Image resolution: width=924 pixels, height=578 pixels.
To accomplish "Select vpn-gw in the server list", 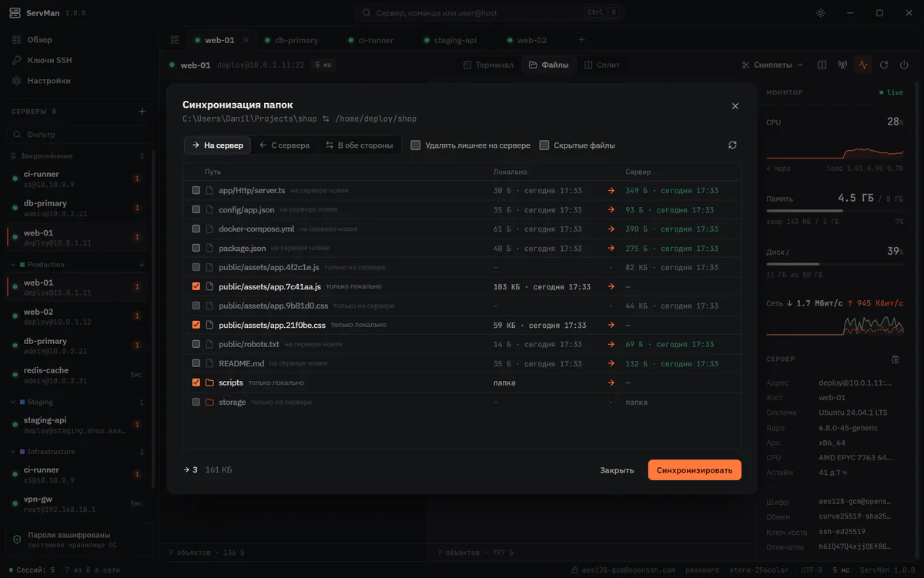I will pyautogui.click(x=77, y=503).
